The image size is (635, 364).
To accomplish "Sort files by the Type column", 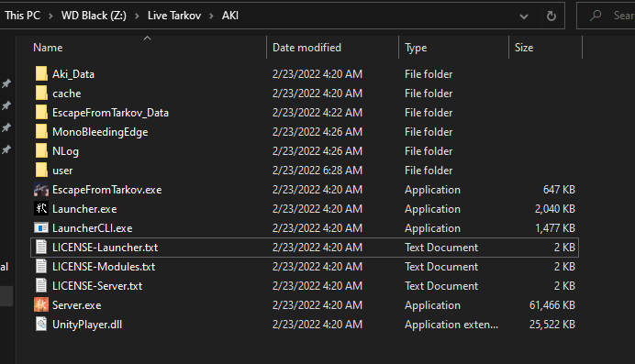I will coord(416,48).
